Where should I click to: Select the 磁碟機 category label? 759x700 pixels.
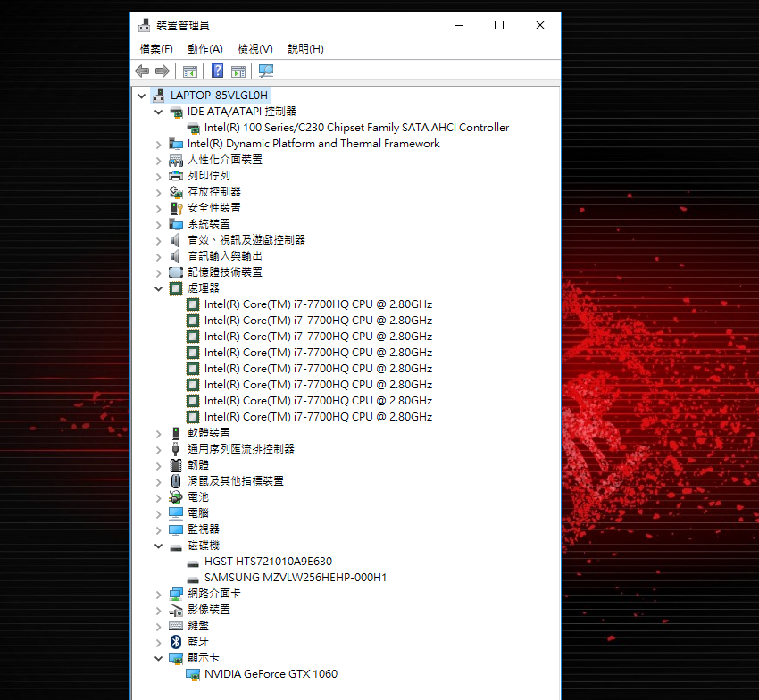tap(204, 546)
